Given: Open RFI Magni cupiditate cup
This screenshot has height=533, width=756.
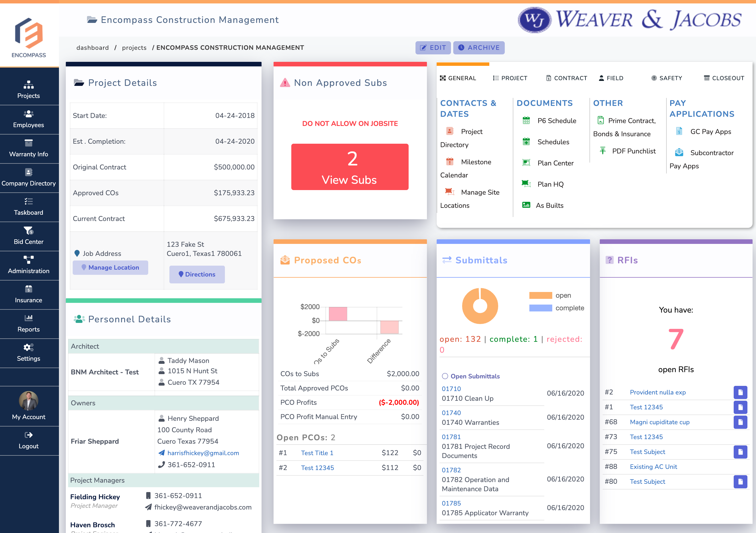Looking at the screenshot, I should tap(660, 422).
